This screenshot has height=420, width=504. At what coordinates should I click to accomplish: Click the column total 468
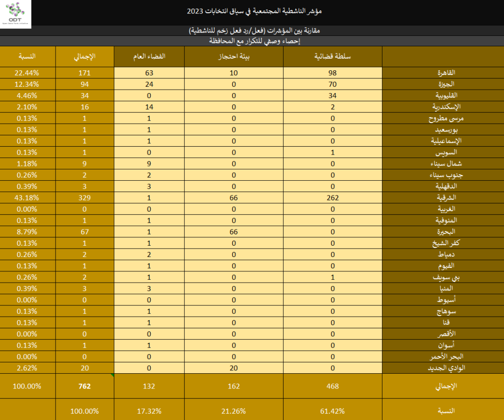click(x=332, y=386)
